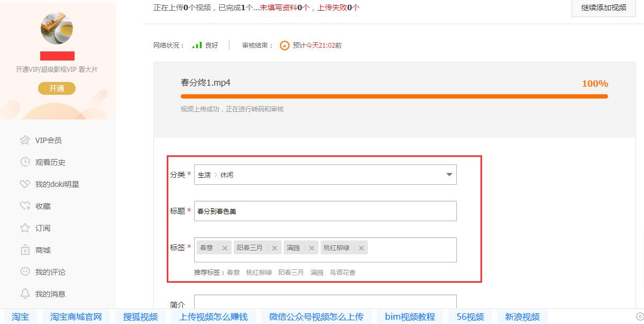
Task: Expand the 分类 category dropdown
Action: [449, 175]
